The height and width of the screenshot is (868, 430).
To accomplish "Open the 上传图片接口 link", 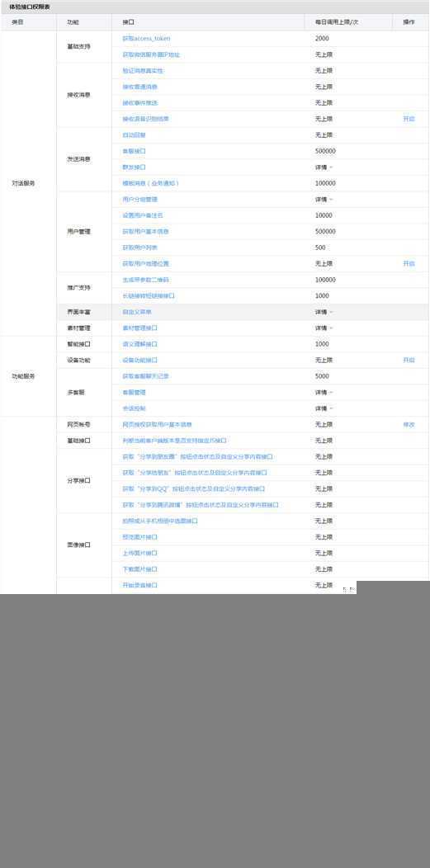I will click(x=140, y=553).
